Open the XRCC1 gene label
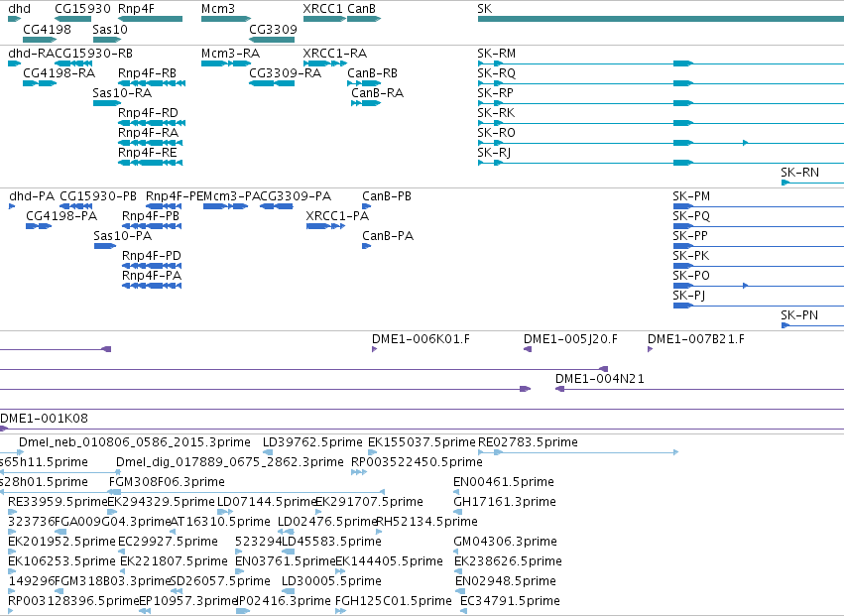The width and height of the screenshot is (844, 616). [x=323, y=9]
